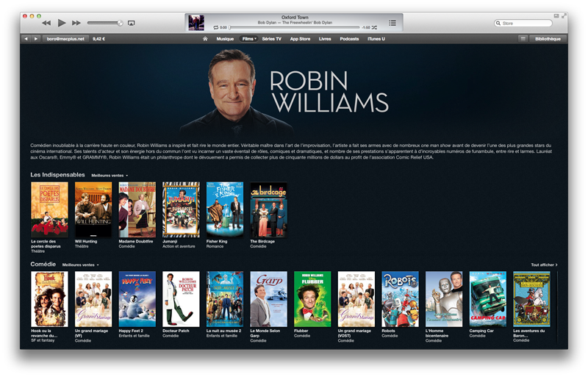Click the Robots title link
588x377 pixels.
coord(389,331)
